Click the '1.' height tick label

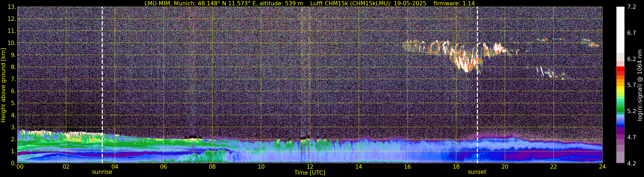click(13, 151)
